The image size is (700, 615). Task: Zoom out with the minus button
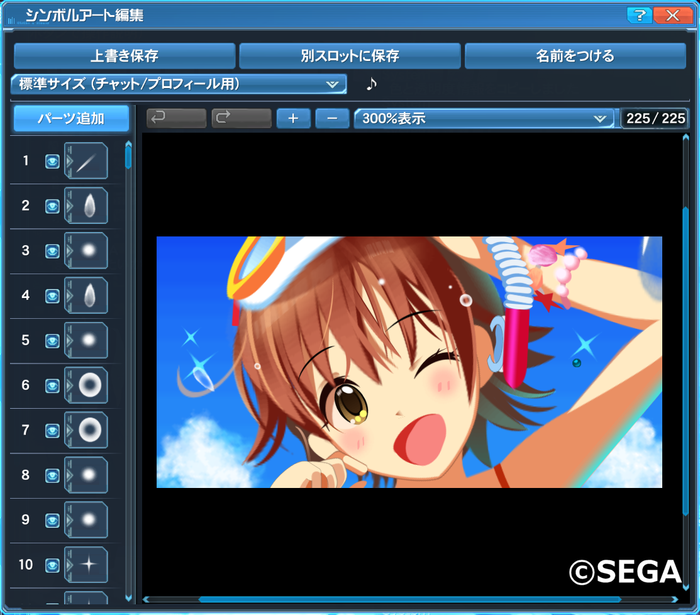coord(332,118)
